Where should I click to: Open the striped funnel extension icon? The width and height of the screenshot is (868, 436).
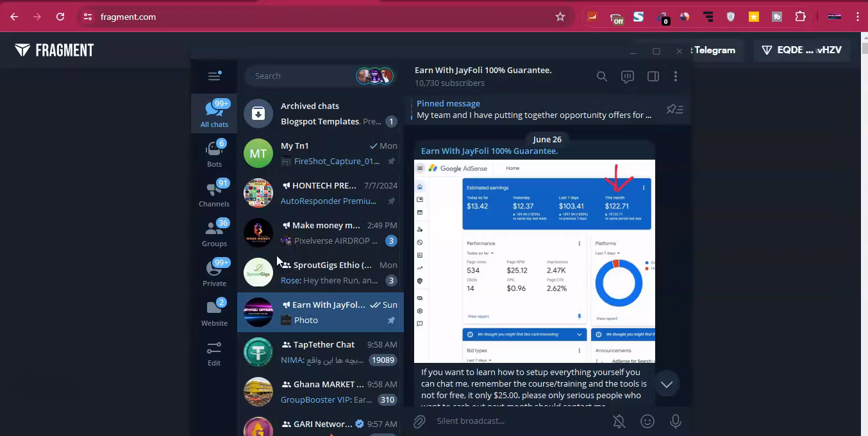coord(708,17)
